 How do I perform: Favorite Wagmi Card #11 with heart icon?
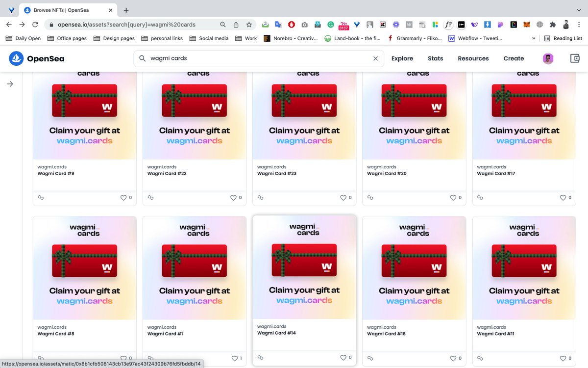click(563, 358)
